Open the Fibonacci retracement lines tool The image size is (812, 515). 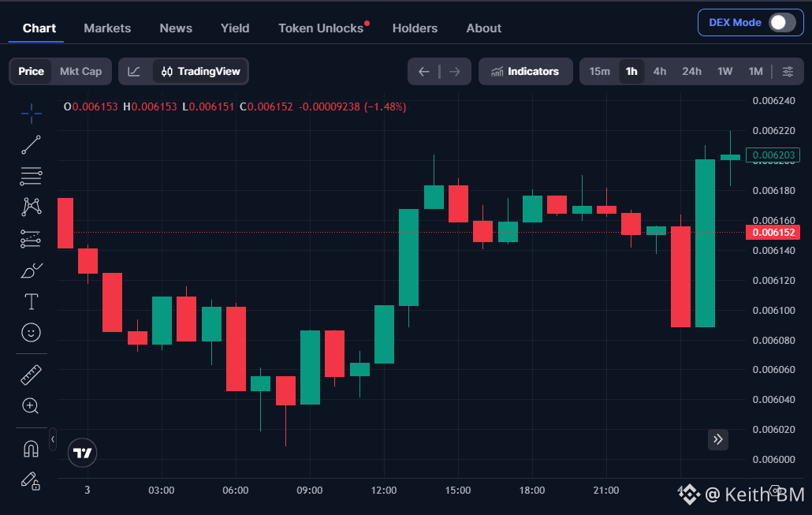[x=31, y=176]
